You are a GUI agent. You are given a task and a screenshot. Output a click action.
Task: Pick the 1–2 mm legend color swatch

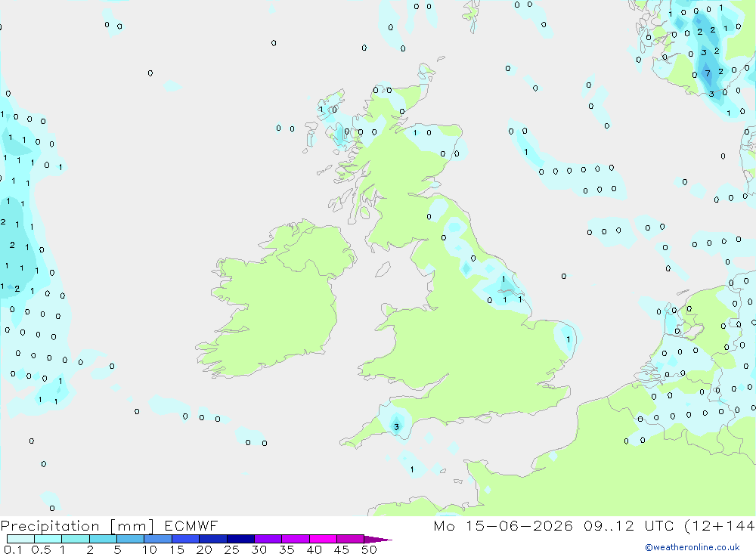(x=75, y=539)
